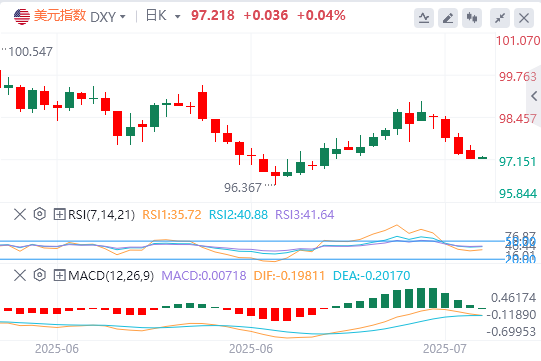
Task: Click the 0.46174 MACD axis label
Action: tap(513, 297)
